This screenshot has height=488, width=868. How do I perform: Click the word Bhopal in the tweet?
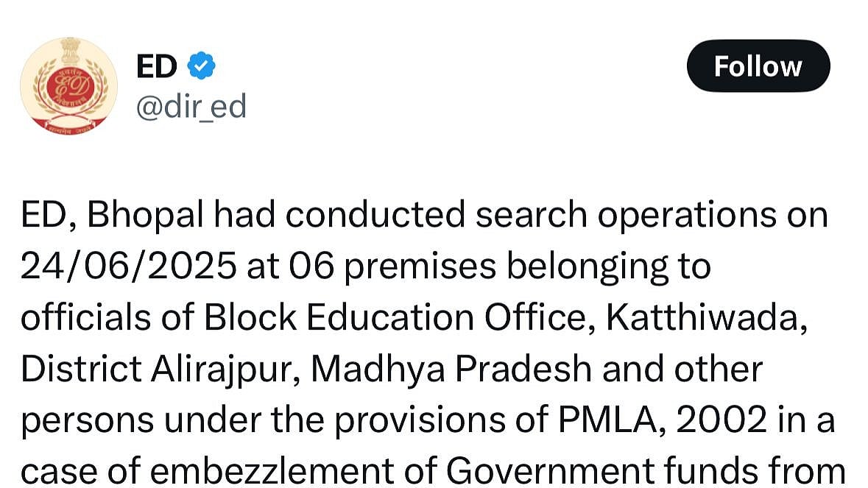(146, 216)
